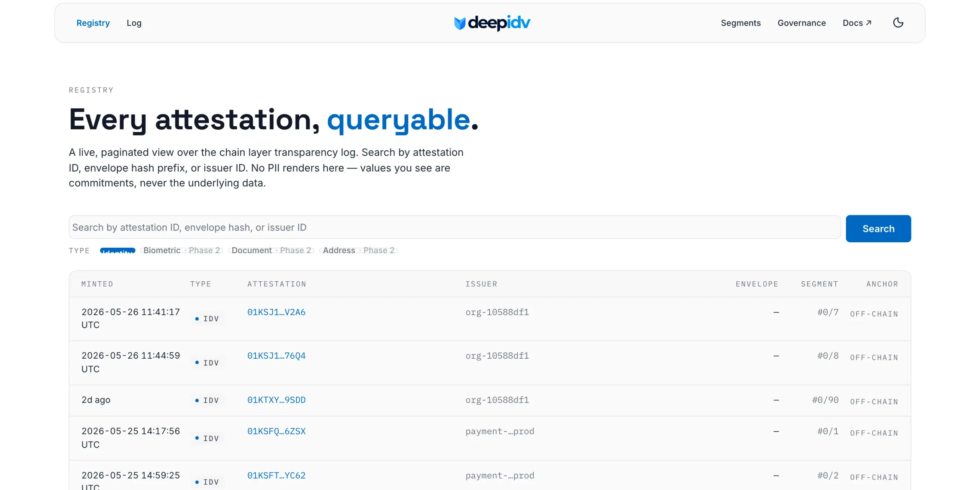Click issuer org-10588df1 in the 2d ago row
Viewport: 980px width, 490px height.
[497, 400]
